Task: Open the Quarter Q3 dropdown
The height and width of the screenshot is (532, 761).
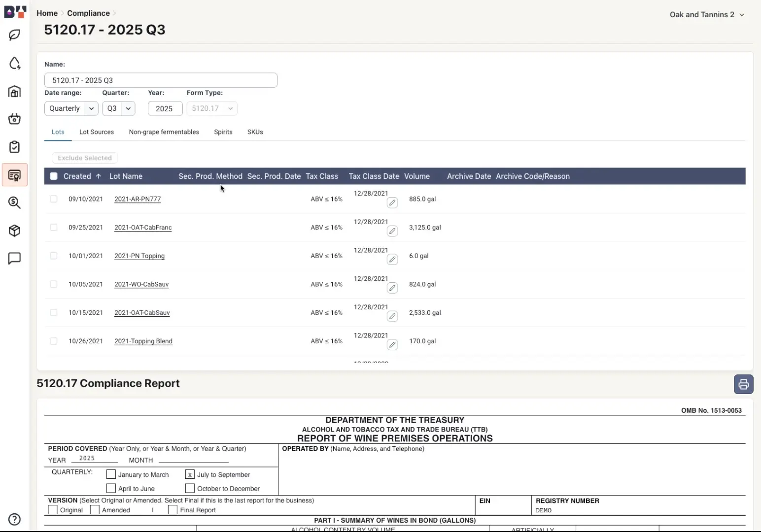Action: [x=118, y=108]
